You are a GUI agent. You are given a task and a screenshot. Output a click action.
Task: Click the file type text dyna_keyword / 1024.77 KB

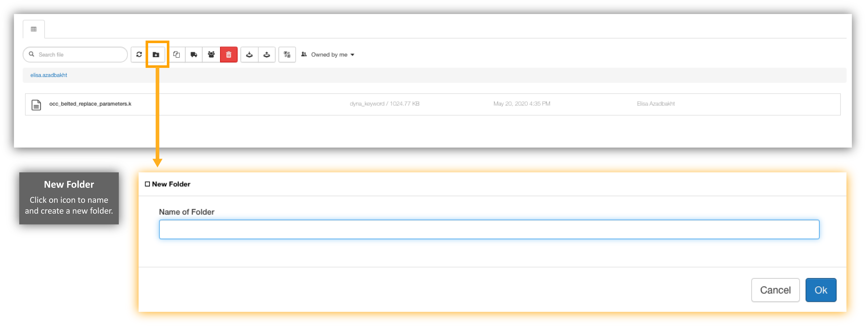pos(385,104)
